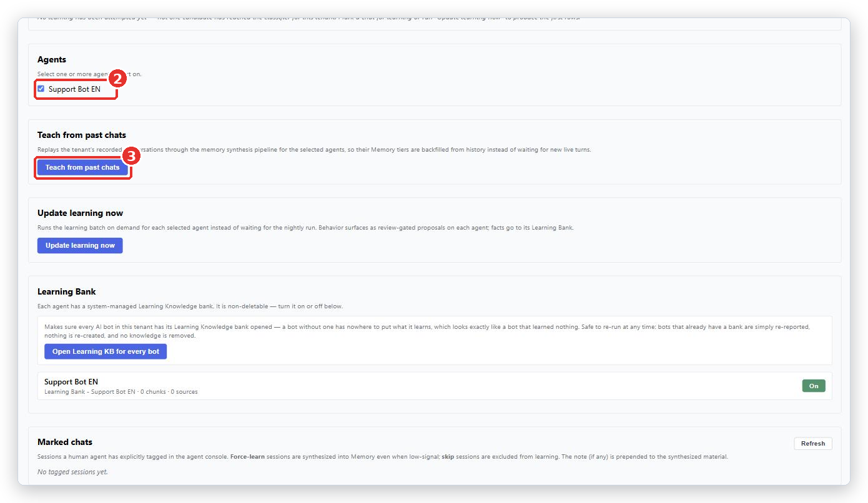The image size is (868, 503).
Task: Click the 'No tagged sessions yet.' text
Action: coord(72,472)
